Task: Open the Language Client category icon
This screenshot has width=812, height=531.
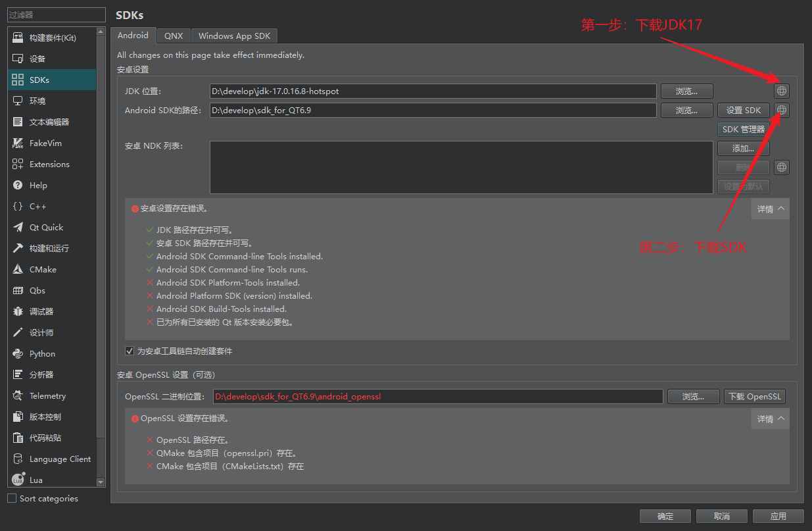Action: (18, 459)
